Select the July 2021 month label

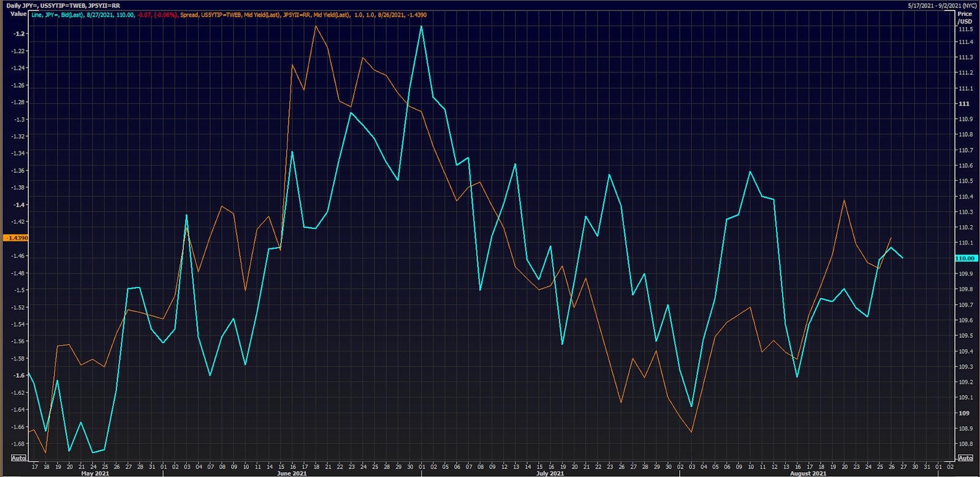click(x=550, y=473)
